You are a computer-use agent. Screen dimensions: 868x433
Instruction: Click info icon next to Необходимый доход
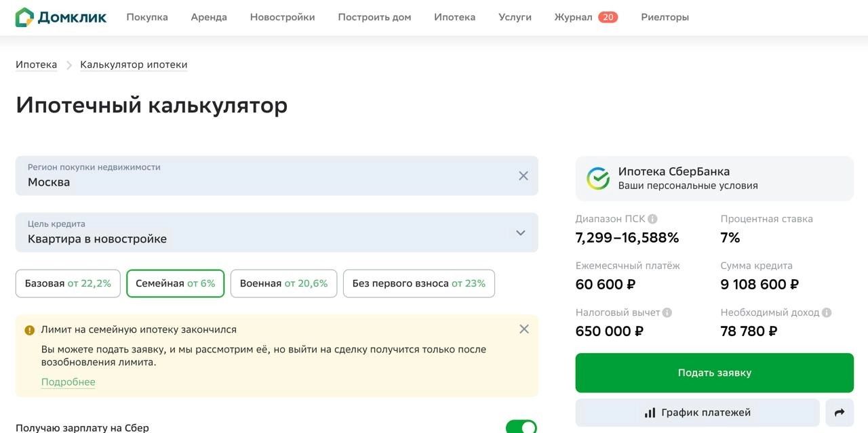pos(826,312)
